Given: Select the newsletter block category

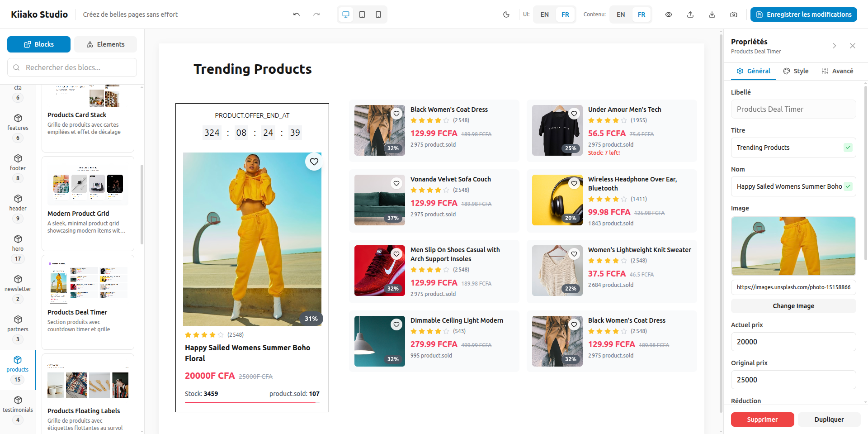Looking at the screenshot, I should (x=18, y=289).
